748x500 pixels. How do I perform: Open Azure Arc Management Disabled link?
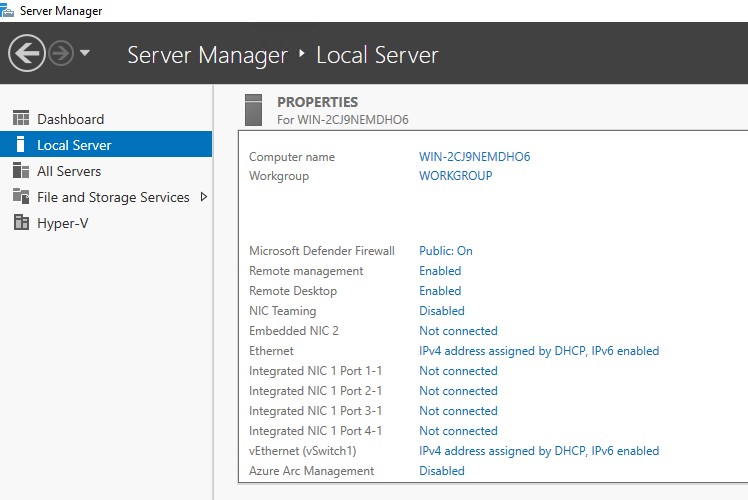click(441, 471)
